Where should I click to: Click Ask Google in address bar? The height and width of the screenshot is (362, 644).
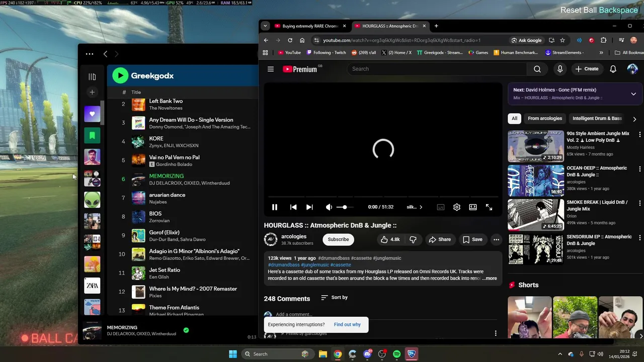526,40
